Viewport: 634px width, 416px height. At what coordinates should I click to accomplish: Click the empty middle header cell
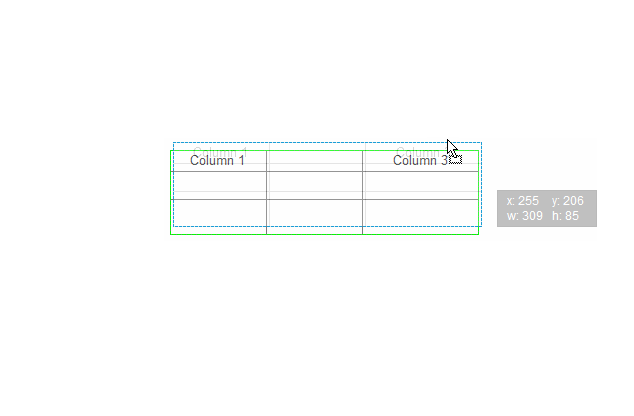pyautogui.click(x=315, y=161)
